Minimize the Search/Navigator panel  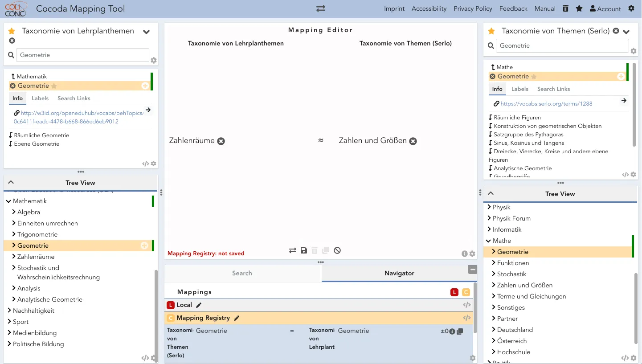[x=473, y=270]
